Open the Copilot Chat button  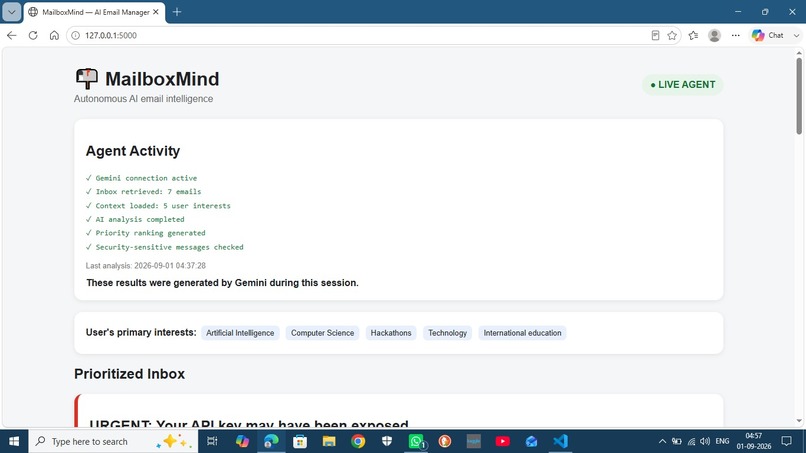click(x=768, y=35)
